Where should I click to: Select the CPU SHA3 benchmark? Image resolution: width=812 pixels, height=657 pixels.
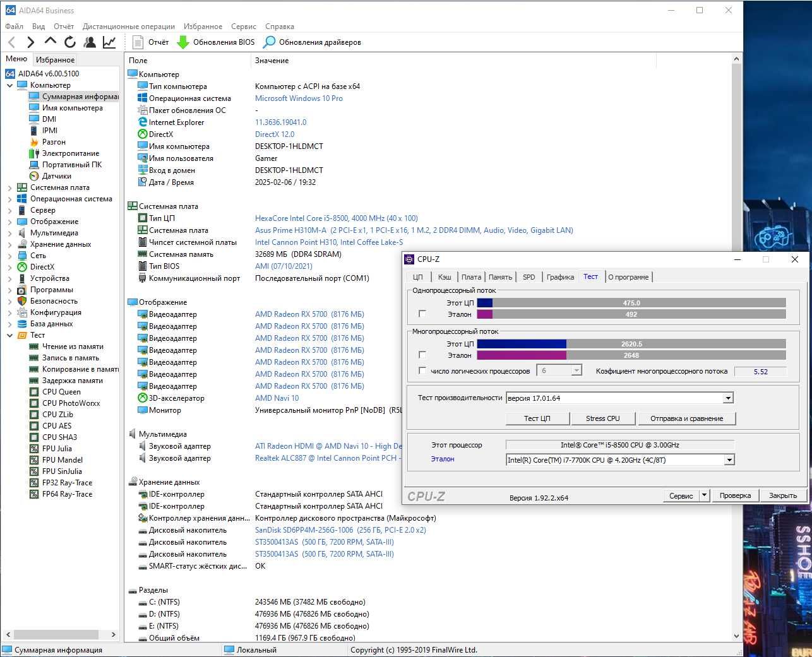coord(59,437)
